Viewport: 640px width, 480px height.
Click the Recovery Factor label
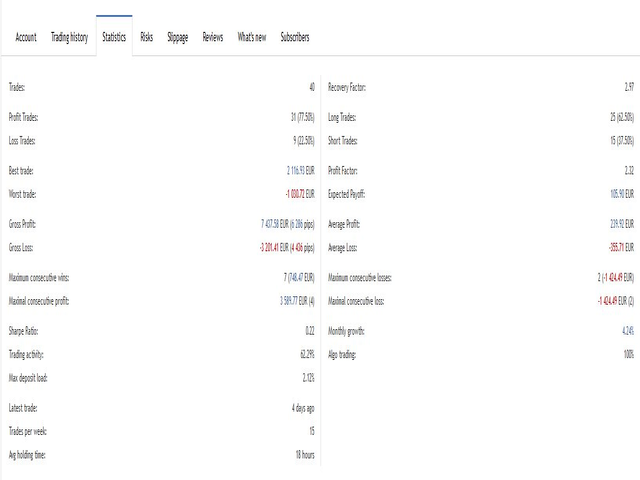[347, 88]
